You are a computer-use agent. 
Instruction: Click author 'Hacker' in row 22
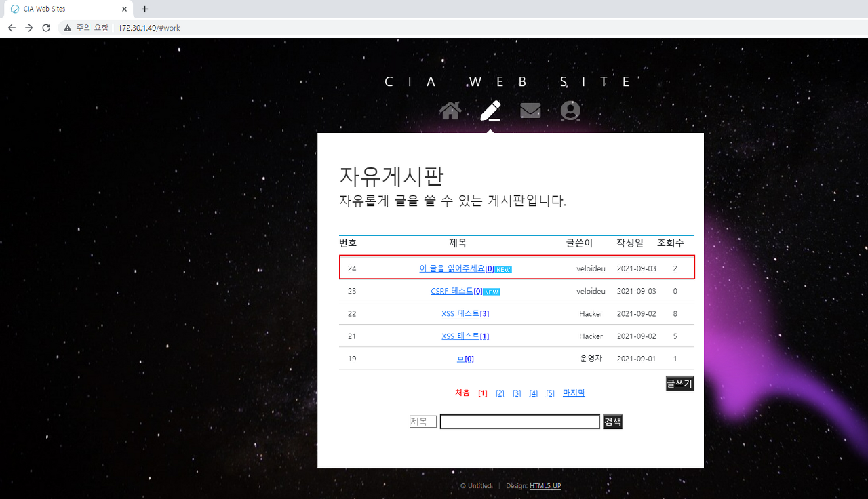tap(591, 313)
